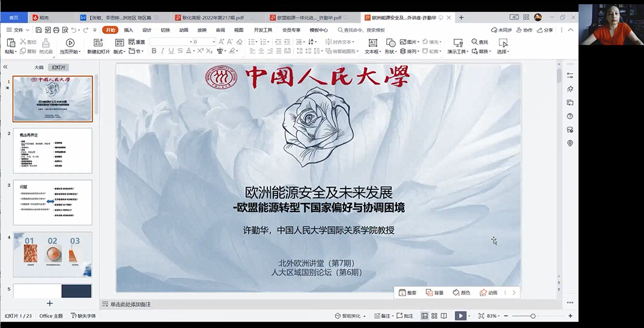Open the 动画 (Animation) ribbon tab
Screen dimensions: 644x328
pyautogui.click(x=184, y=29)
